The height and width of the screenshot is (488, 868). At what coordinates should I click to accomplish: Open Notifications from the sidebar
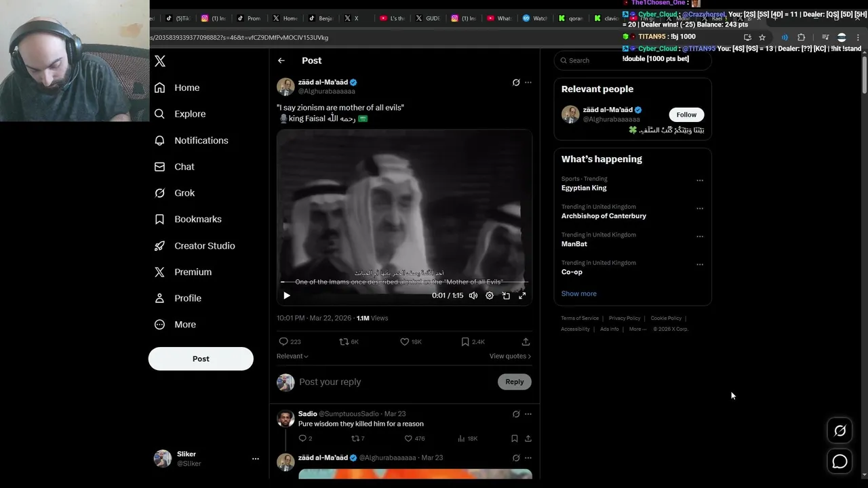click(191, 140)
